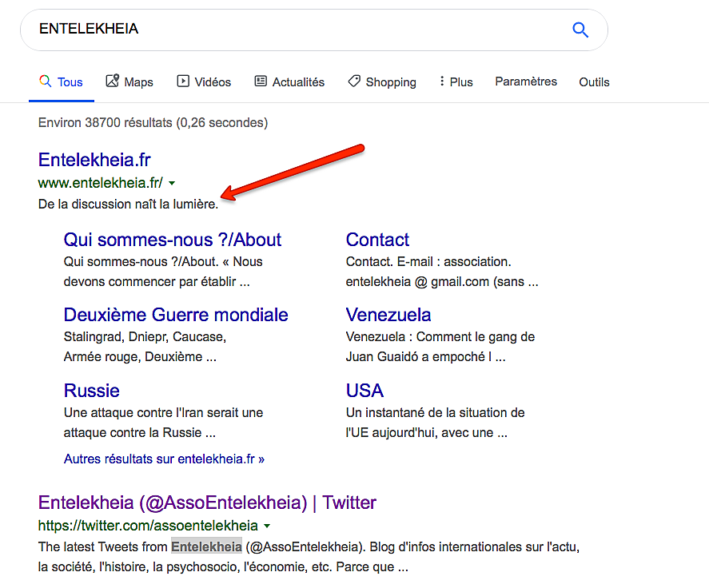Viewport: 709px width, 588px height.
Task: Click the snippet "devons commencer par établir ..."
Action: click(x=157, y=281)
